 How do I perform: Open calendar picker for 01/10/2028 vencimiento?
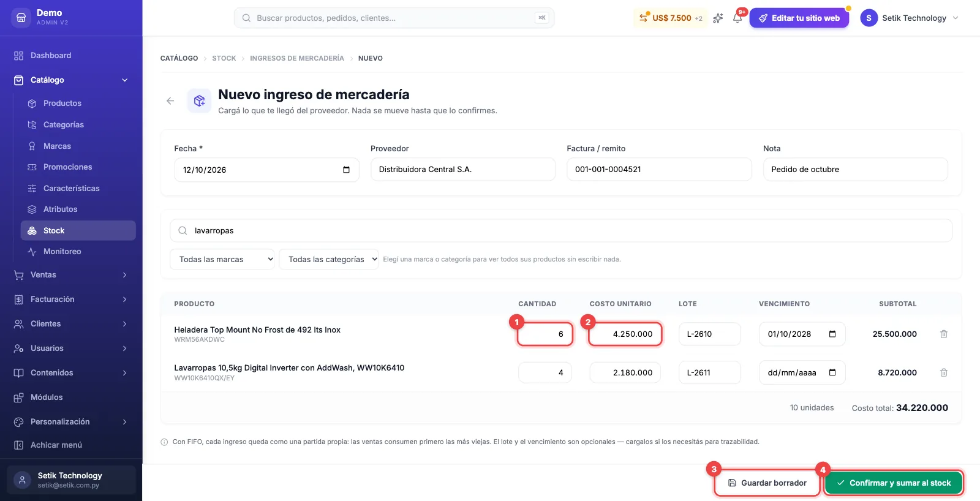tap(832, 334)
